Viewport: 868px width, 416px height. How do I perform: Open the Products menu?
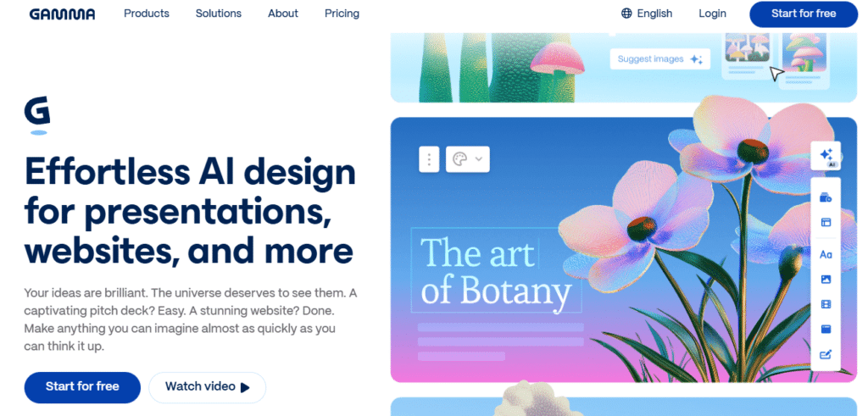coord(147,14)
